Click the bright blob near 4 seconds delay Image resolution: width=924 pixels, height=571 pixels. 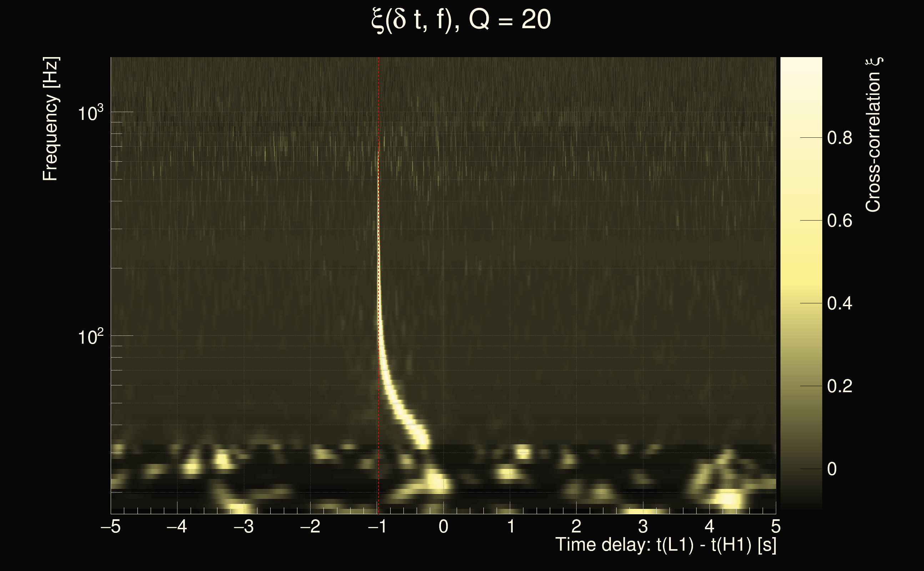click(728, 499)
